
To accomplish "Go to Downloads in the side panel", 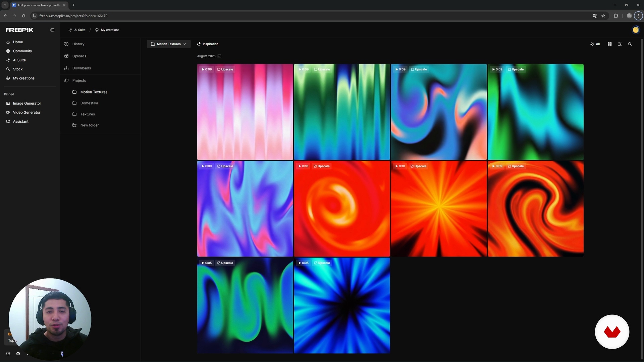I will (x=82, y=68).
